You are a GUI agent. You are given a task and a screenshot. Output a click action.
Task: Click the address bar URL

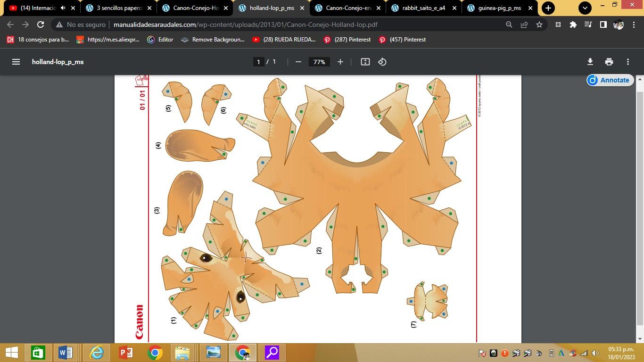pyautogui.click(x=245, y=25)
